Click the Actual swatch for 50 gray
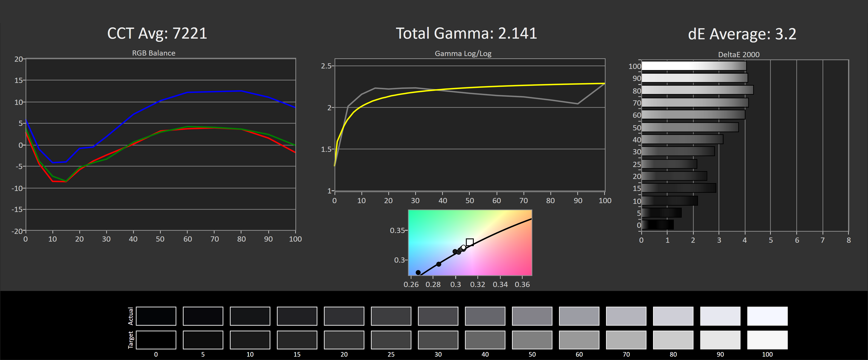The image size is (868, 360). [532, 316]
